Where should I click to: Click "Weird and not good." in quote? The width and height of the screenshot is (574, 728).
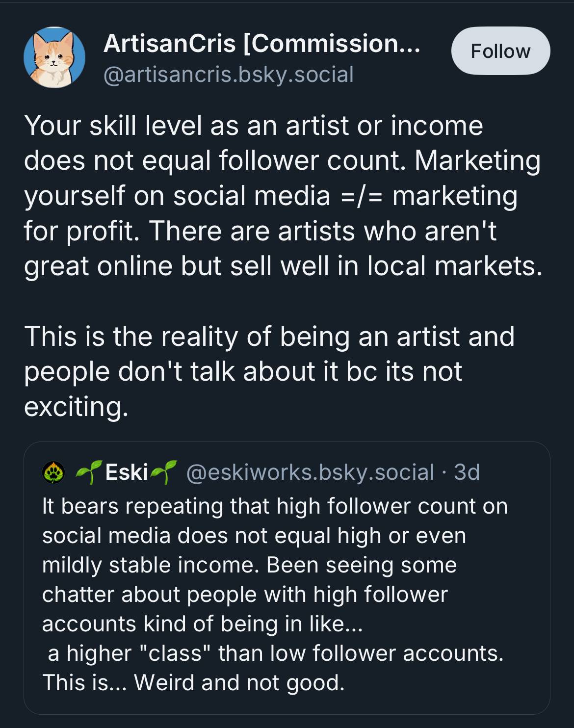(239, 682)
